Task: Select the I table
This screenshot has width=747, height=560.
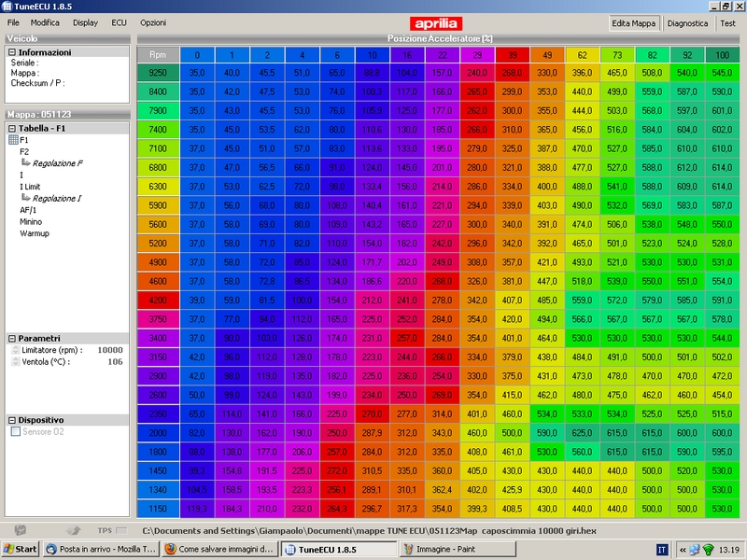Action: click(21, 175)
